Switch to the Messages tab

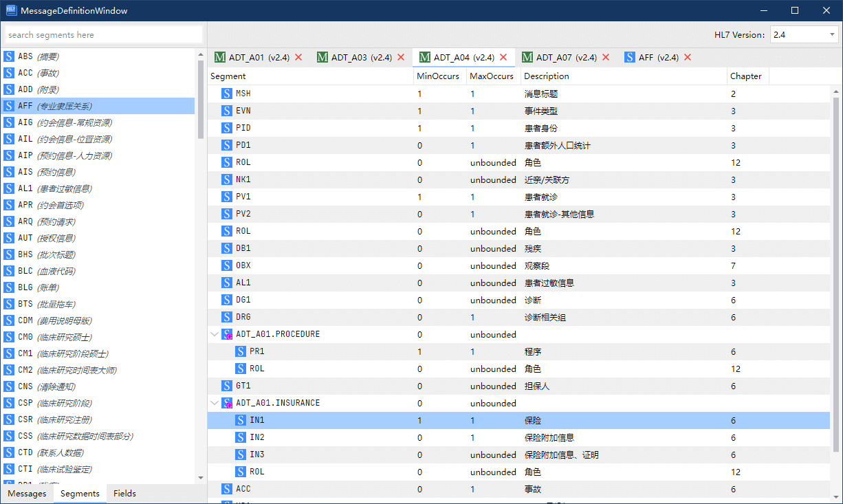pyautogui.click(x=27, y=494)
